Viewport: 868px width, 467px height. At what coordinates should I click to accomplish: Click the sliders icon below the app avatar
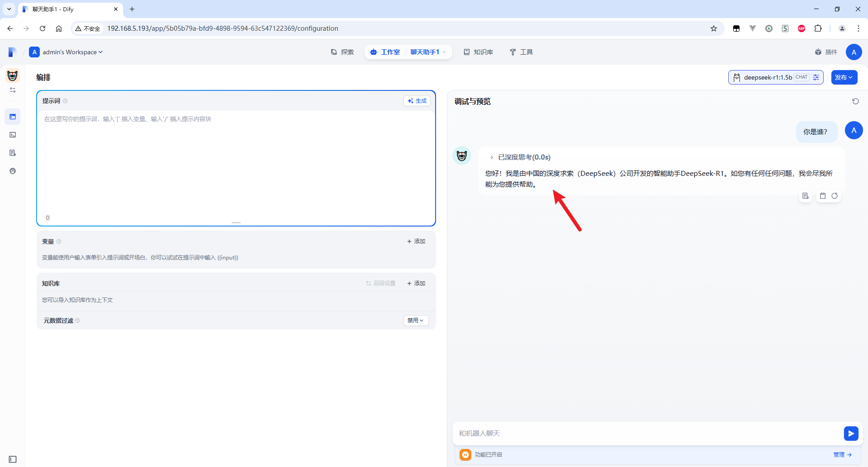coord(13,90)
